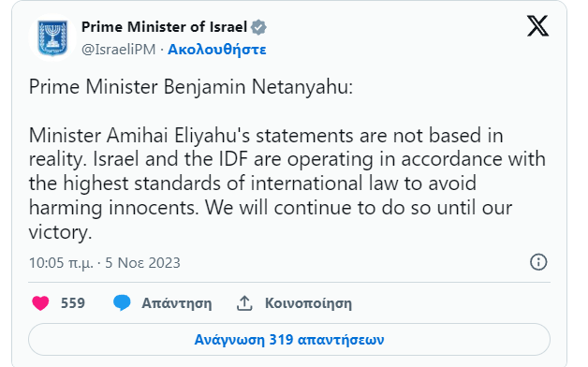Click the 5 Νοε 2023 date

(x=142, y=263)
